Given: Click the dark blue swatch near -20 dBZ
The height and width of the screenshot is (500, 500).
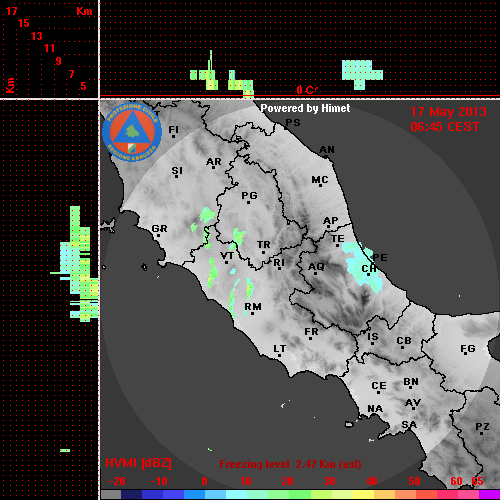Looking at the screenshot, I should 131,495.
